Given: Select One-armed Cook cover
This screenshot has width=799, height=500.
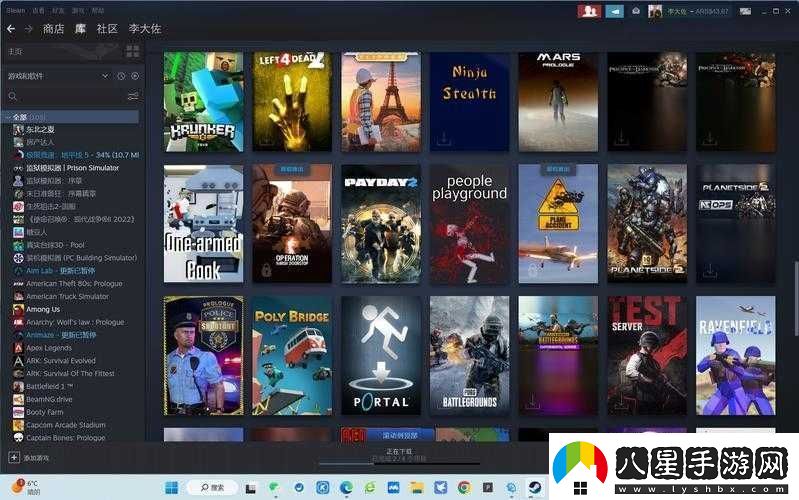Looking at the screenshot, I should point(203,223).
